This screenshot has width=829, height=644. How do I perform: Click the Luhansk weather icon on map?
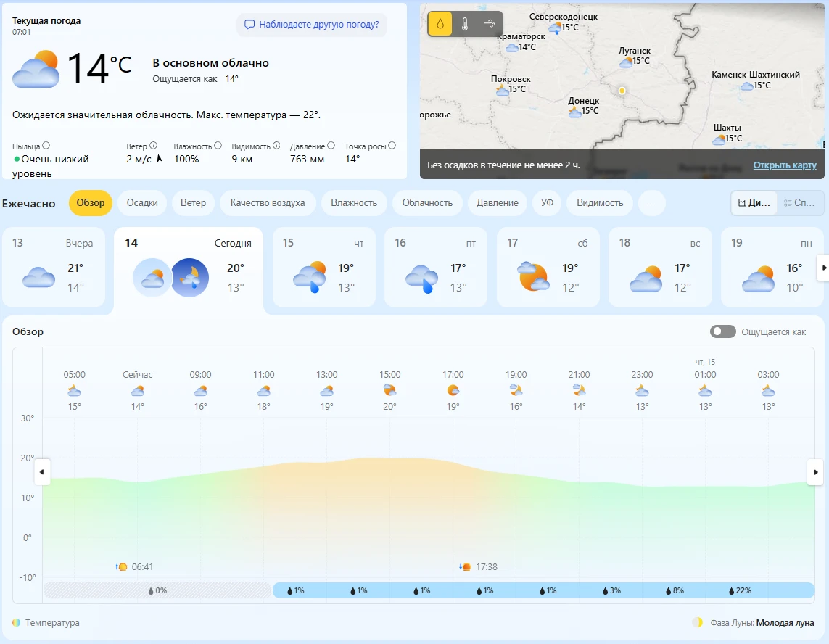(626, 62)
